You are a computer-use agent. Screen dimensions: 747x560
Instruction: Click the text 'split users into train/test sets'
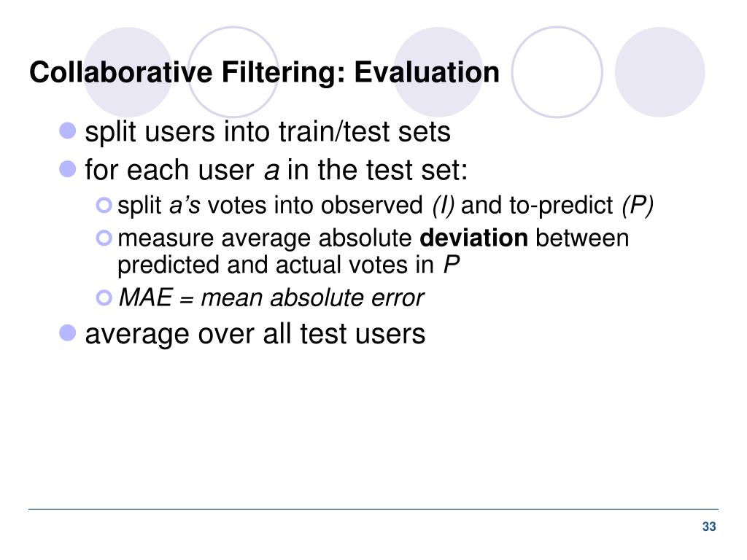268,132
